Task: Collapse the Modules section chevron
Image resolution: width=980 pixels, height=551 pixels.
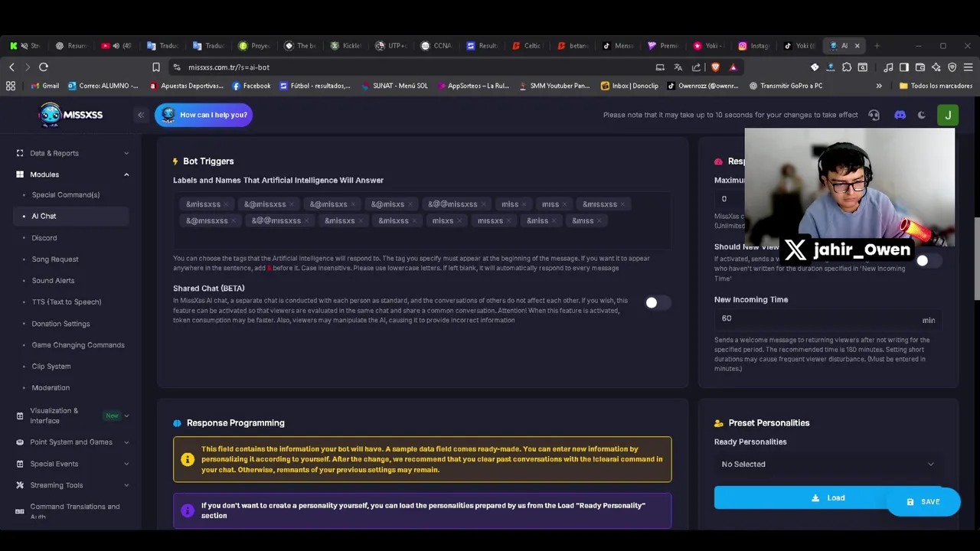Action: (126, 174)
